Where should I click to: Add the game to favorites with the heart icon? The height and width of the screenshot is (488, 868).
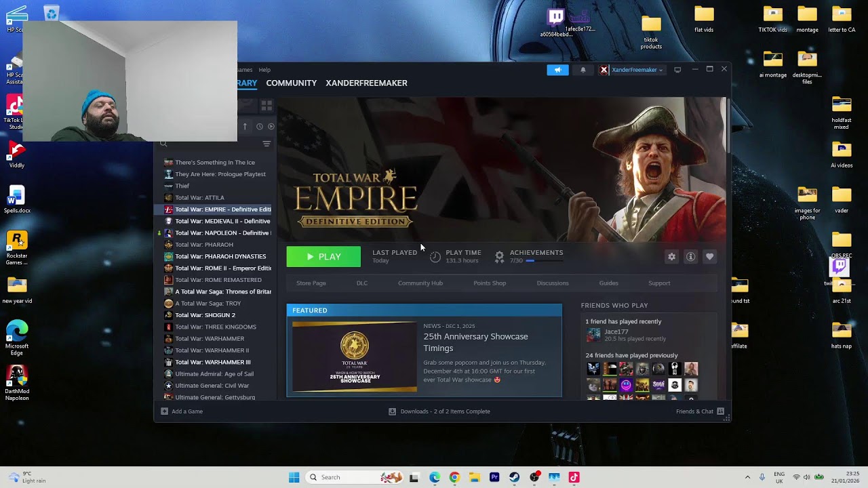(x=709, y=257)
